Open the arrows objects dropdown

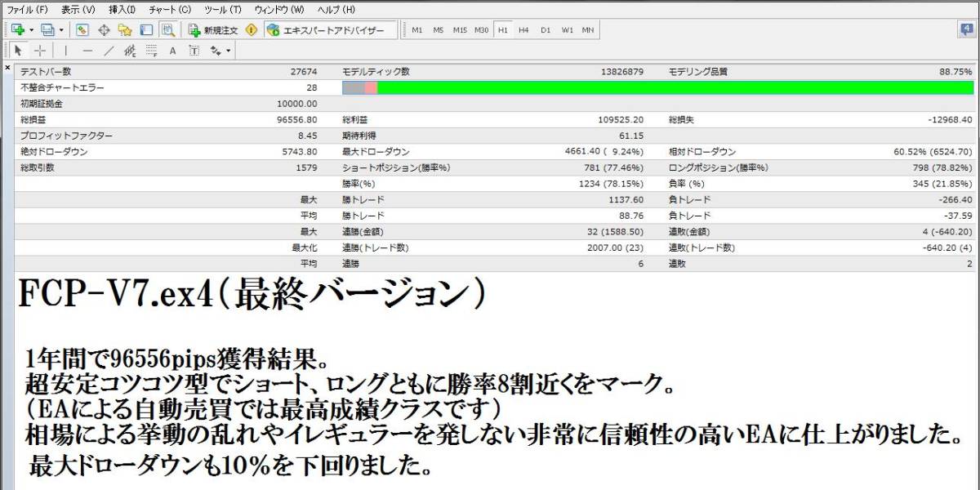pos(228,51)
